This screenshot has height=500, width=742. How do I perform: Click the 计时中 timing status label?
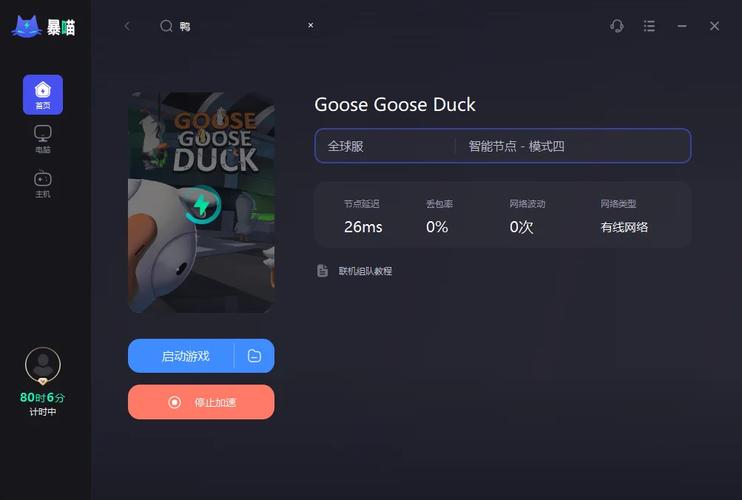coord(43,412)
